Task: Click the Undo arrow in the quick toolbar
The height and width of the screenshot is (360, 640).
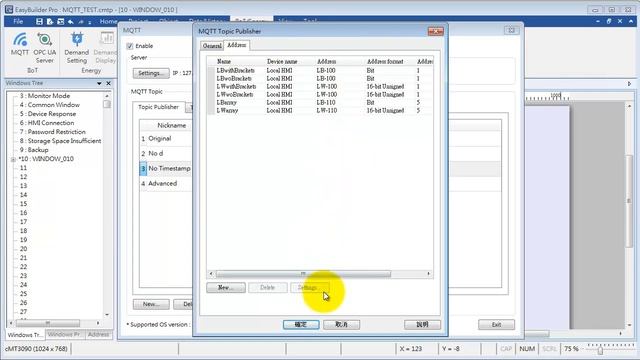Action: tap(71, 21)
